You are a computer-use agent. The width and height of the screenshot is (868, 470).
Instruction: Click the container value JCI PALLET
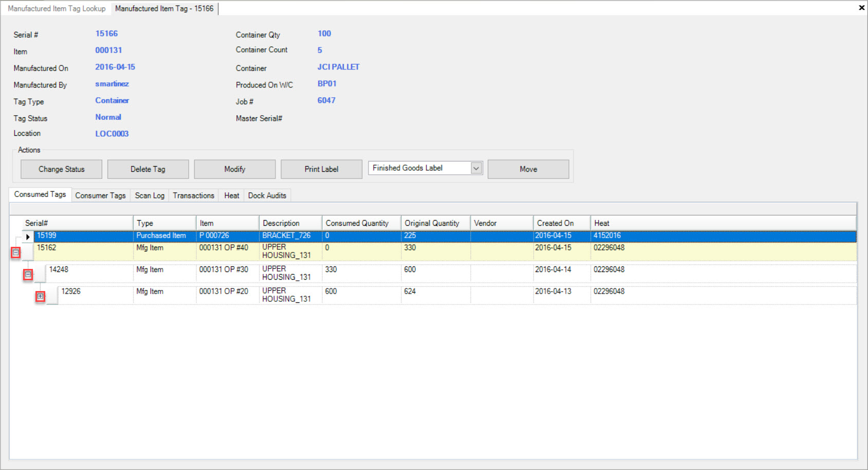point(338,67)
